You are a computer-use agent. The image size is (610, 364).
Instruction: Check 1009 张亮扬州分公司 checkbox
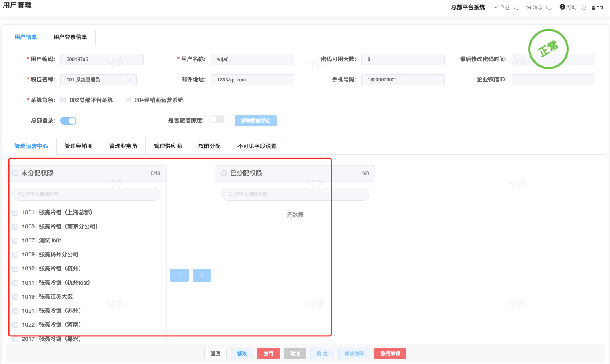tap(15, 255)
